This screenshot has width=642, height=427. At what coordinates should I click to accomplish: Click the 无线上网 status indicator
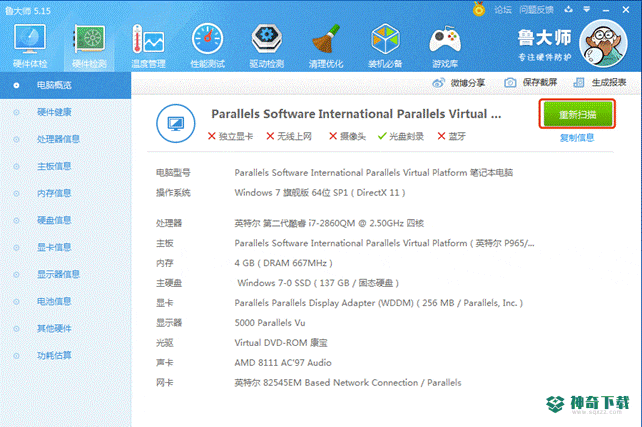289,136
